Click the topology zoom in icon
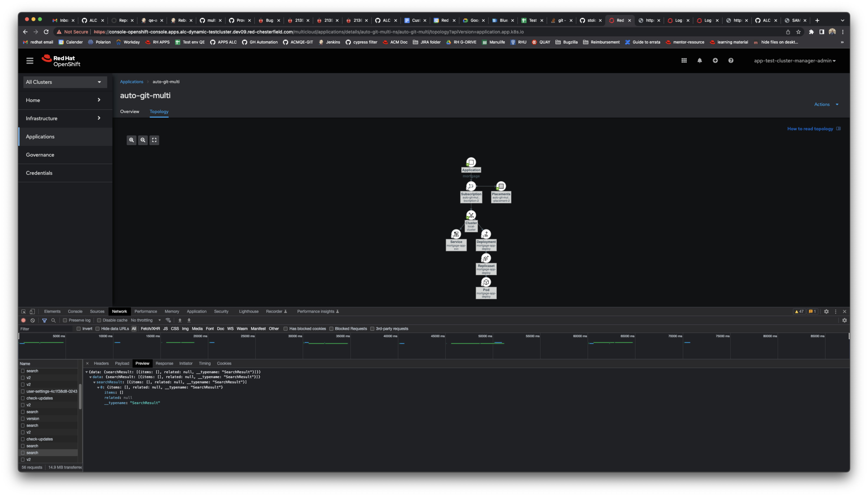868x496 pixels. pyautogui.click(x=132, y=140)
